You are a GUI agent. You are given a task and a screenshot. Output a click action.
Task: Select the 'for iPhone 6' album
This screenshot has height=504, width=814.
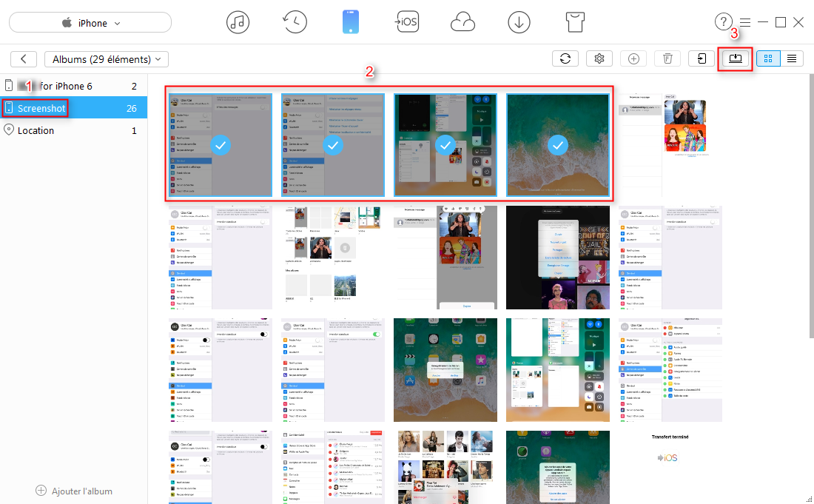(x=74, y=86)
